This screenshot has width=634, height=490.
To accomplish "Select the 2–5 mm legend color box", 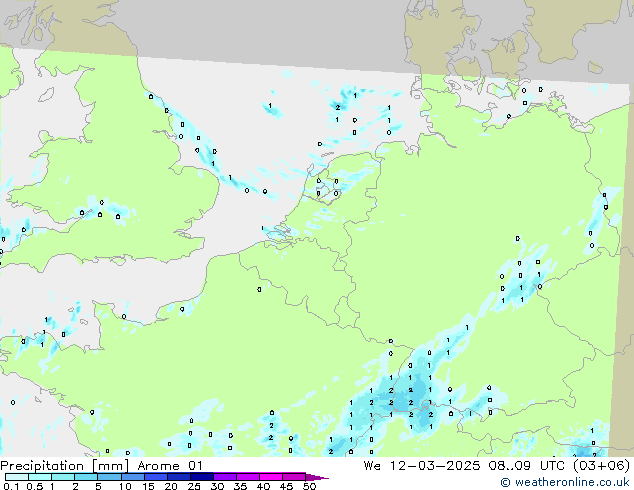I will (x=86, y=477).
